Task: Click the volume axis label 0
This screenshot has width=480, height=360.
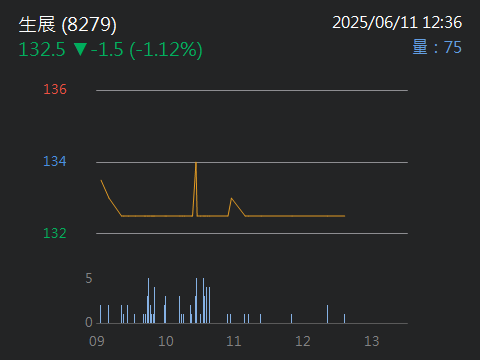Action: [89, 322]
